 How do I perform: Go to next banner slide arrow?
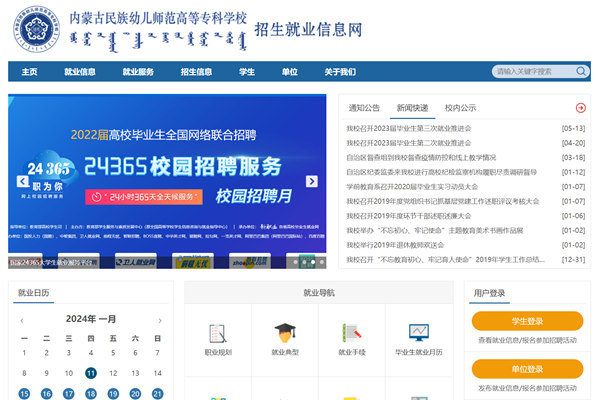click(x=312, y=181)
